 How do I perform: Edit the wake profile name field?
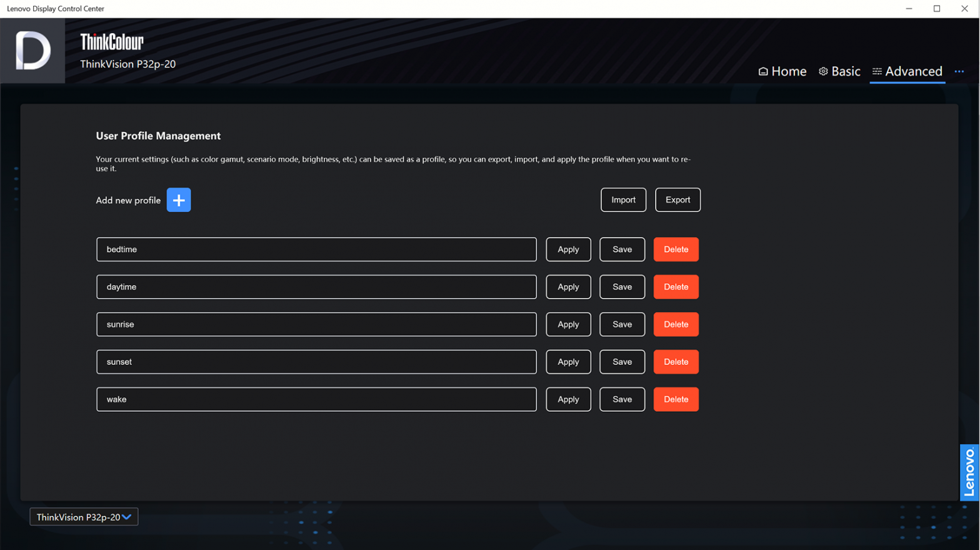pyautogui.click(x=316, y=399)
